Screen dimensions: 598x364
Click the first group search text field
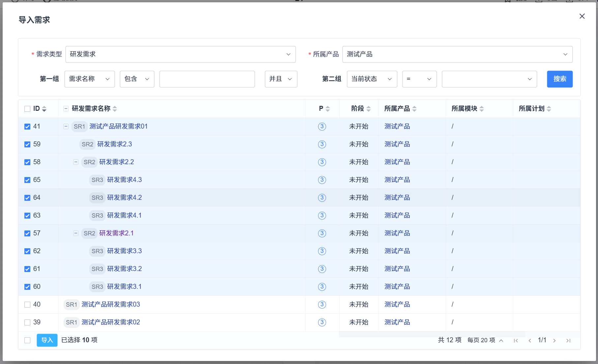(x=207, y=79)
